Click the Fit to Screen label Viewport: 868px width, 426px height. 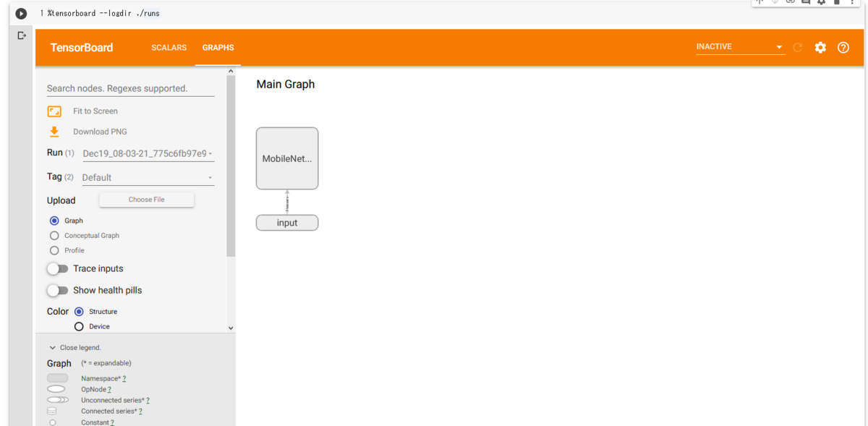[95, 111]
